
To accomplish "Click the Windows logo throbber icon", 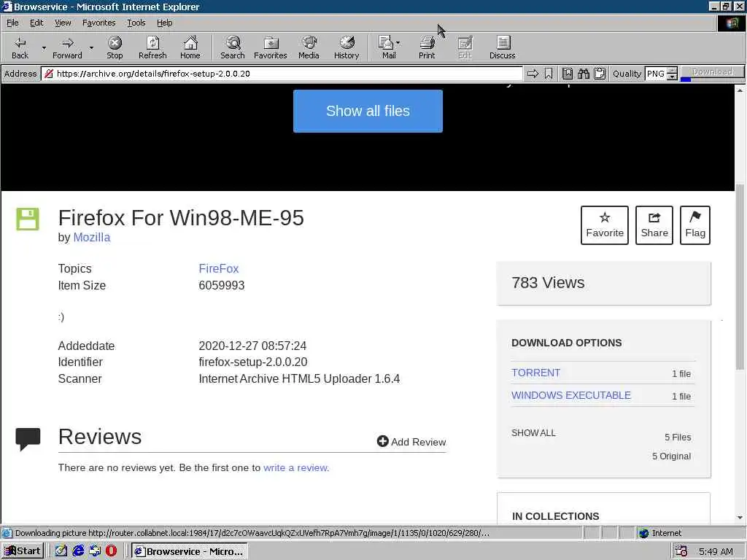I will 731,23.
